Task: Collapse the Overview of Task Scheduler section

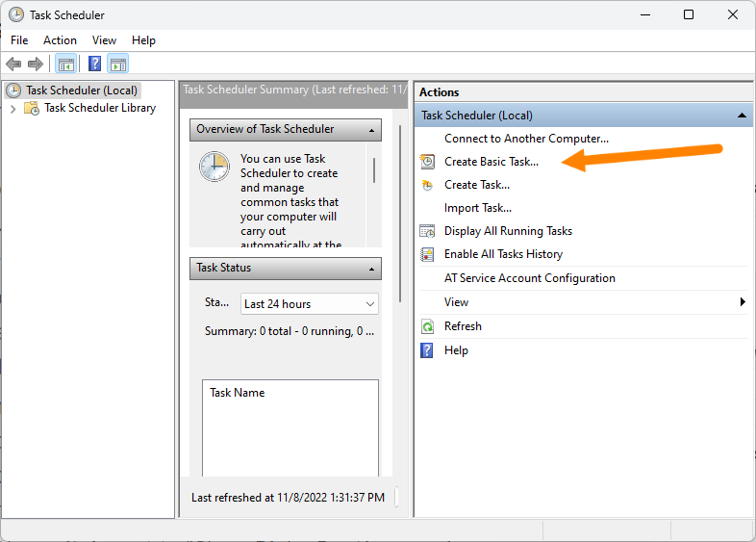Action: pyautogui.click(x=371, y=130)
